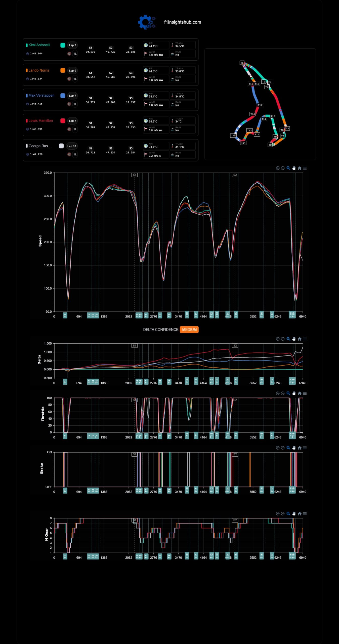The width and height of the screenshot is (339, 644).
Task: Activate selection zoom on Brake chart
Action: pos(288,448)
